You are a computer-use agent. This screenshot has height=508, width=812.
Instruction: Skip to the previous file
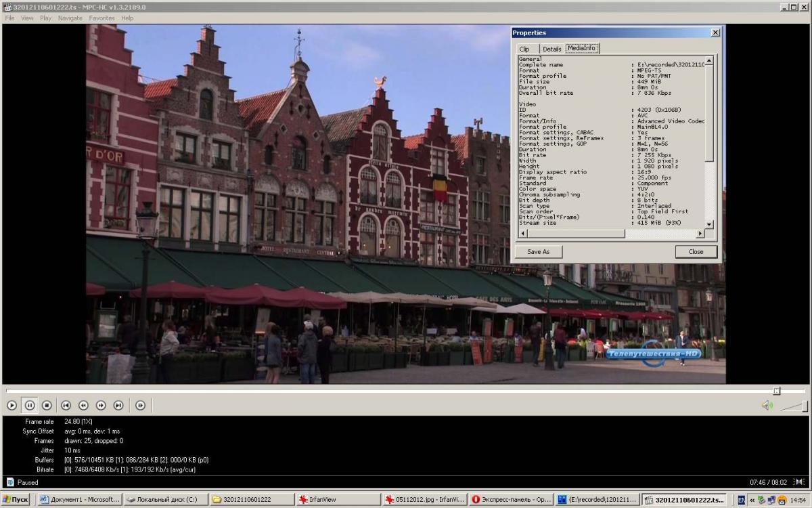pyautogui.click(x=66, y=405)
